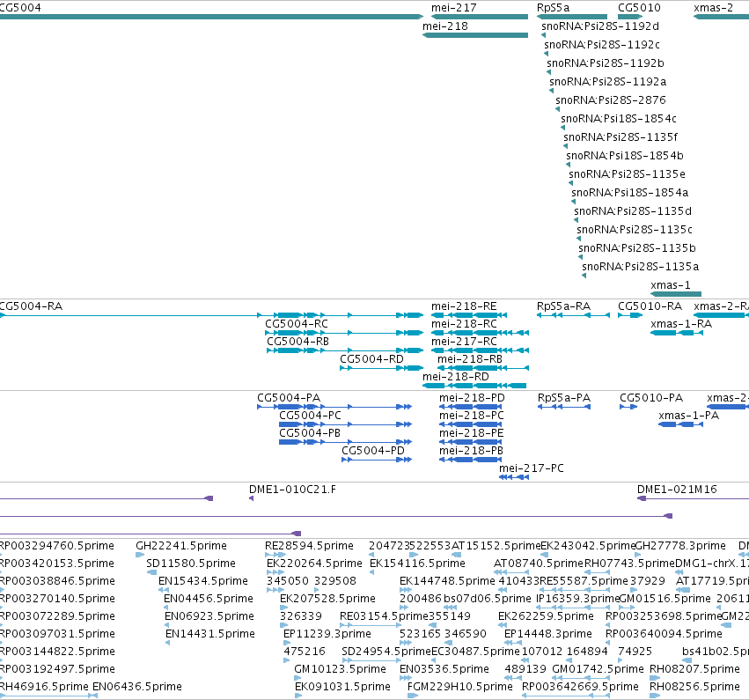Click the CG5010-PA protein label
Screen dimensions: 749x700
click(x=651, y=398)
